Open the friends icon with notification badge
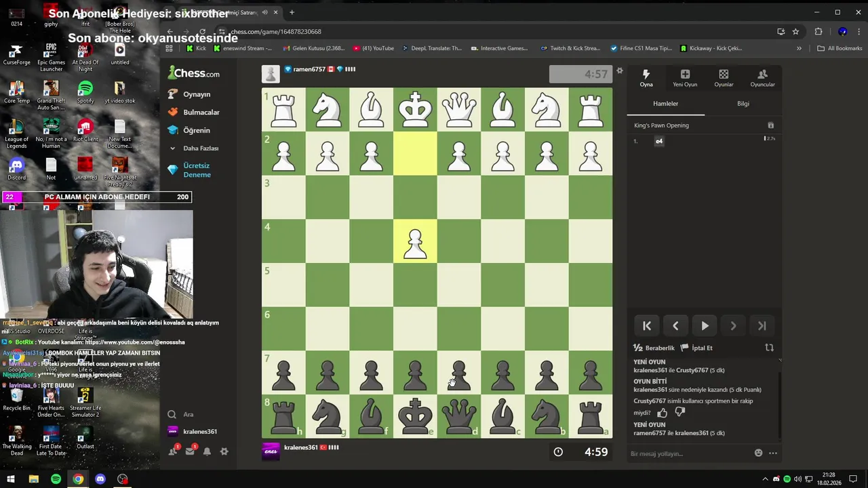Viewport: 868px width, 488px height. coord(174,451)
